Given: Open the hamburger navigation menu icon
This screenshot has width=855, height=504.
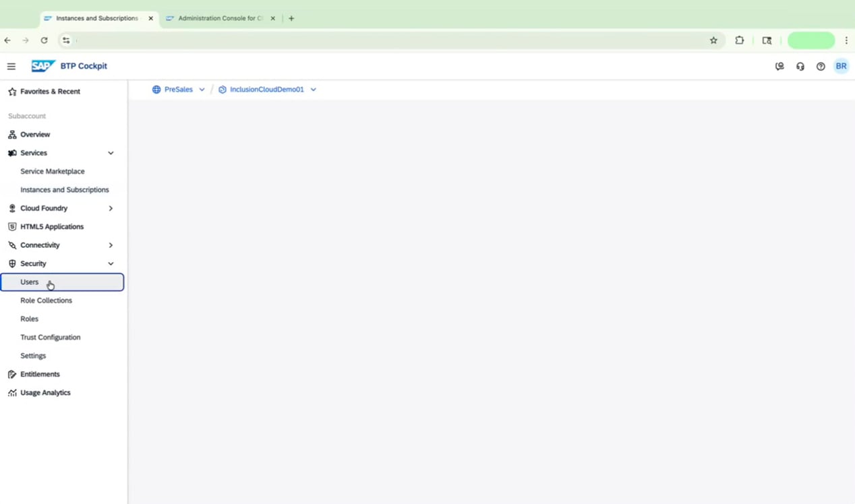Looking at the screenshot, I should pyautogui.click(x=11, y=66).
